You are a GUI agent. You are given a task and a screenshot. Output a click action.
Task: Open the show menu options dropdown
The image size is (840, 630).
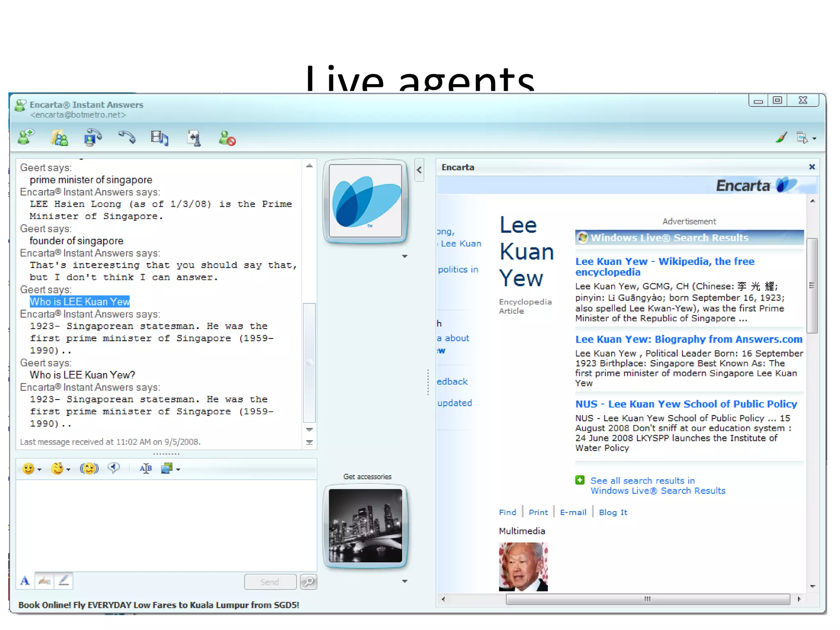[806, 138]
